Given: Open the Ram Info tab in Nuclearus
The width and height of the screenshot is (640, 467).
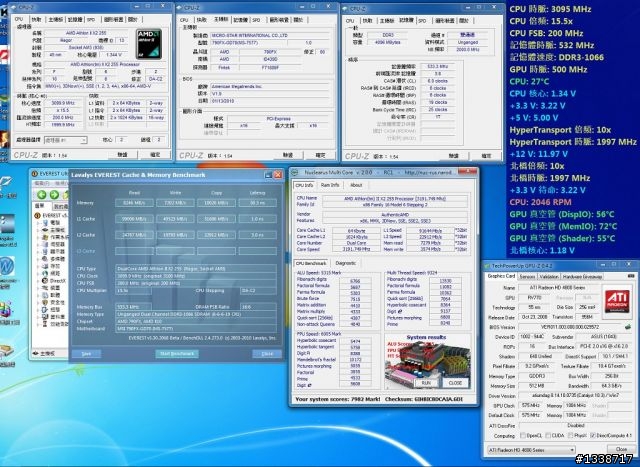Looking at the screenshot, I should [330, 185].
